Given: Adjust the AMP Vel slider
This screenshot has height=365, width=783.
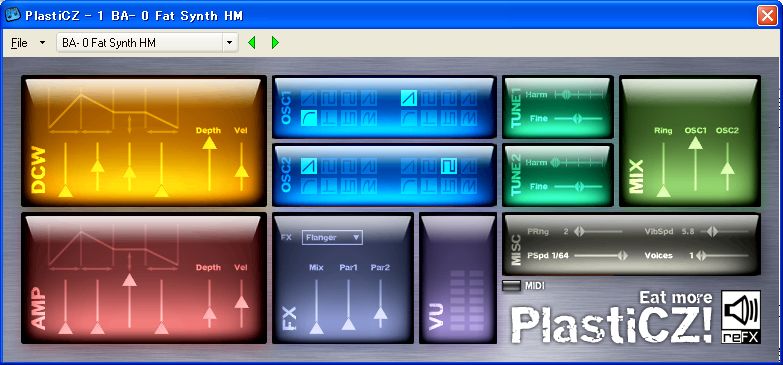Looking at the screenshot, I should tap(241, 304).
